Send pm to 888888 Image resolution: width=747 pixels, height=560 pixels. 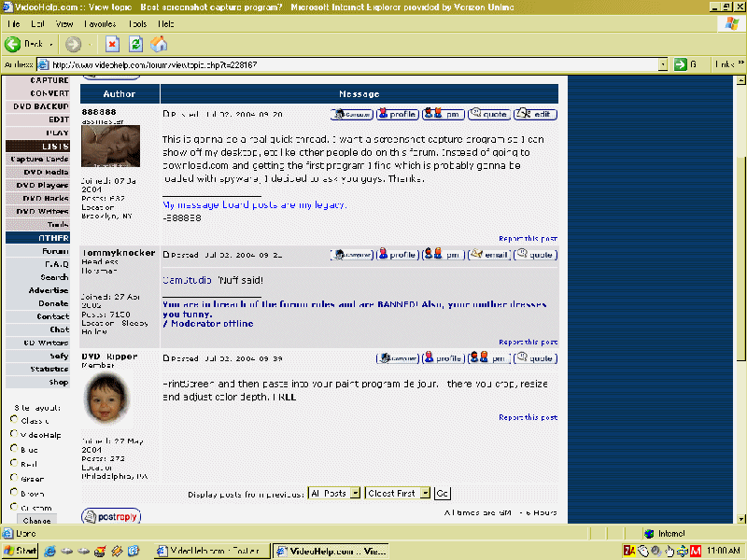pyautogui.click(x=443, y=114)
